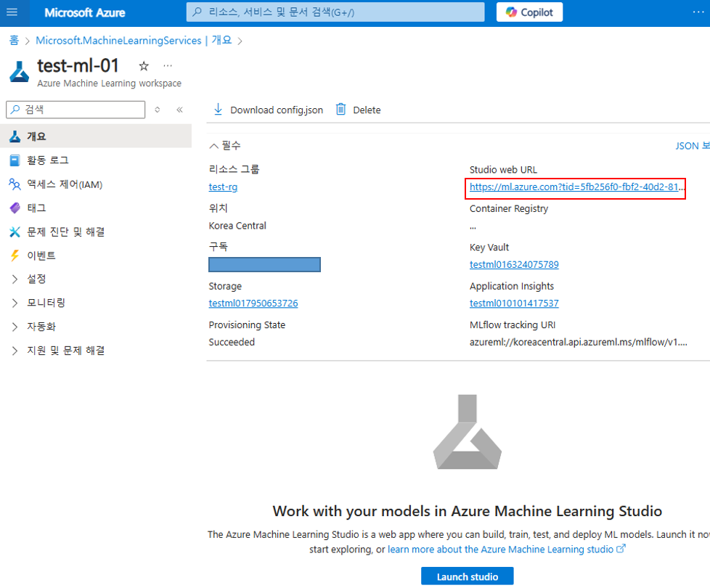Image resolution: width=710 pixels, height=588 pixels.
Task: Click the Copilot button
Action: [x=529, y=12]
